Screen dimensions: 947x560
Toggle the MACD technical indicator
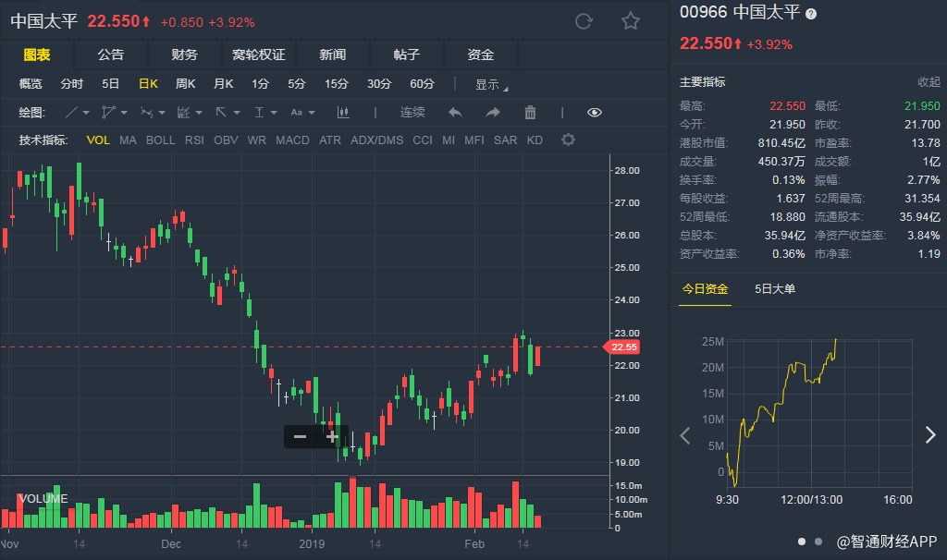coord(292,140)
